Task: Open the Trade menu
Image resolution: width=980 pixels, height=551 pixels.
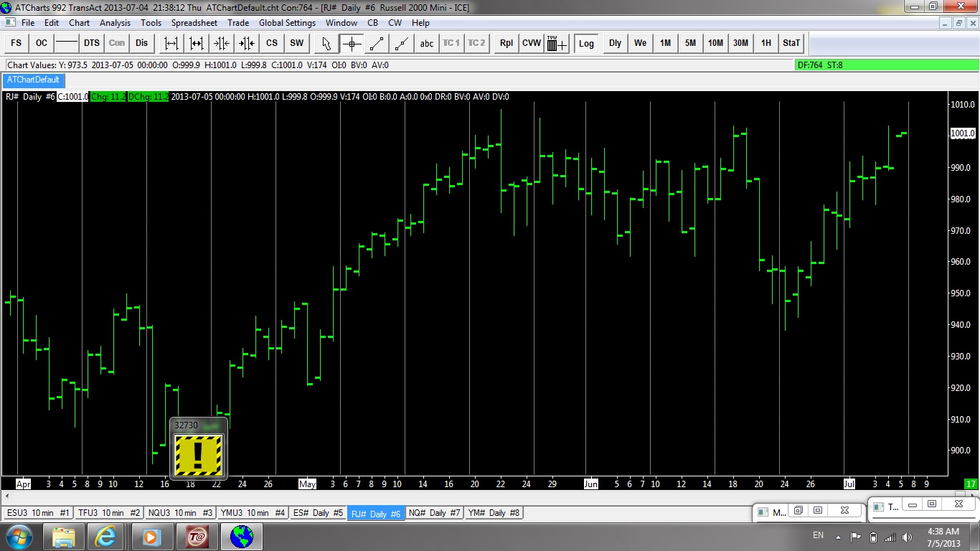Action: click(x=238, y=23)
